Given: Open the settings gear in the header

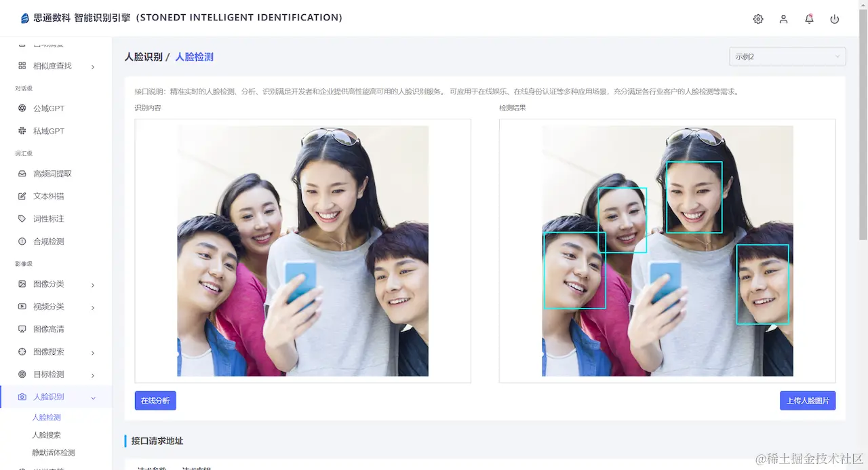Looking at the screenshot, I should pos(758,19).
